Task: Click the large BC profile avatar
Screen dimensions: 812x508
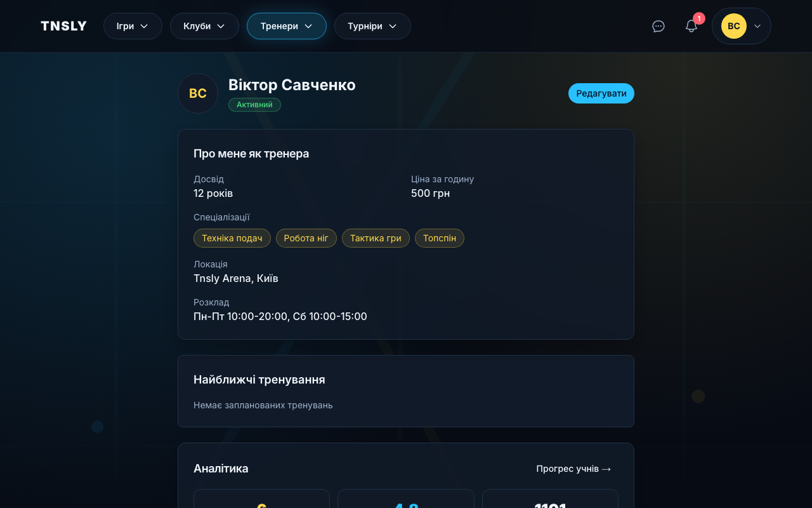Action: (198, 93)
